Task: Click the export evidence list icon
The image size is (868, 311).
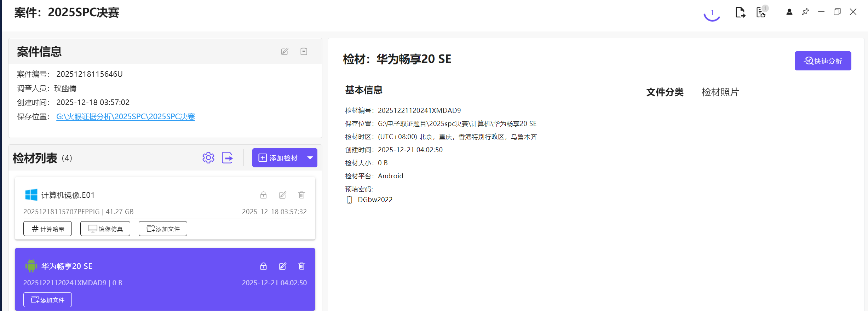Action: 227,158
